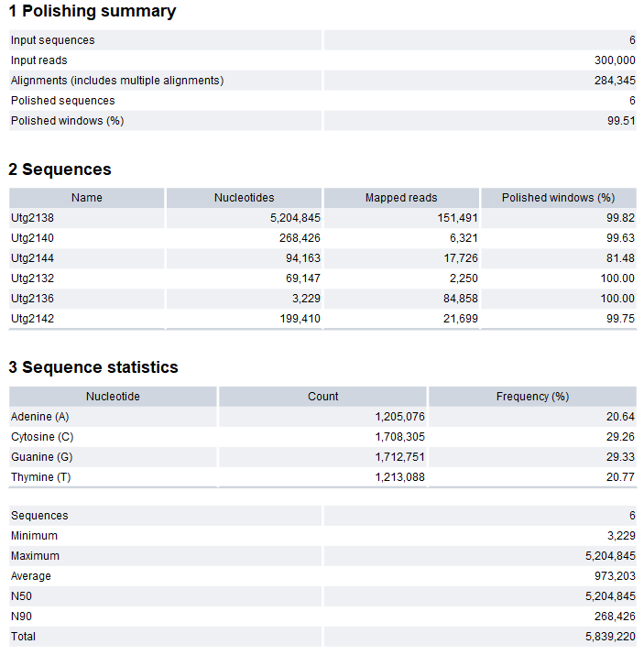Select the N50 statistics row label

[22, 596]
